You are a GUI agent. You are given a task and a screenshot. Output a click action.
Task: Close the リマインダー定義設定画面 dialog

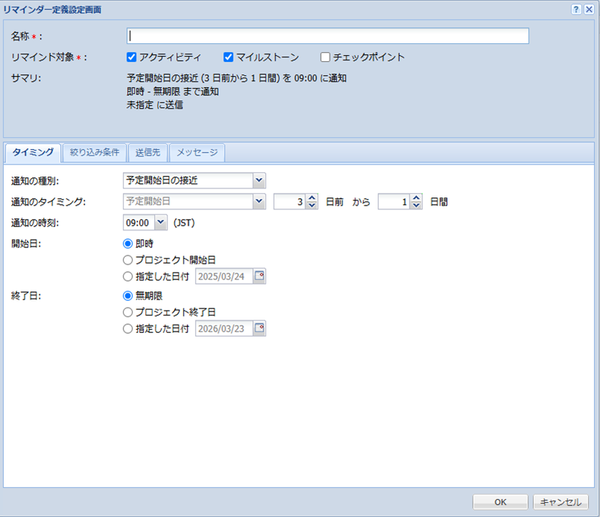click(x=589, y=8)
